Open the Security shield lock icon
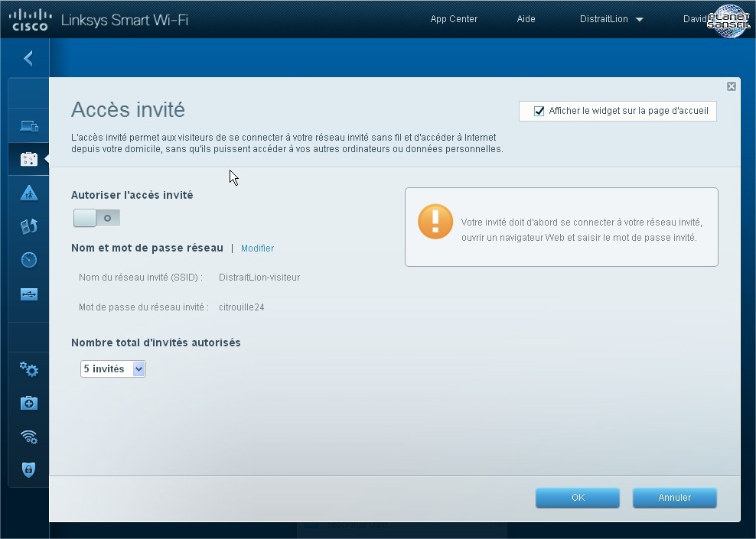Screen dimensions: 756x539 tap(29, 469)
